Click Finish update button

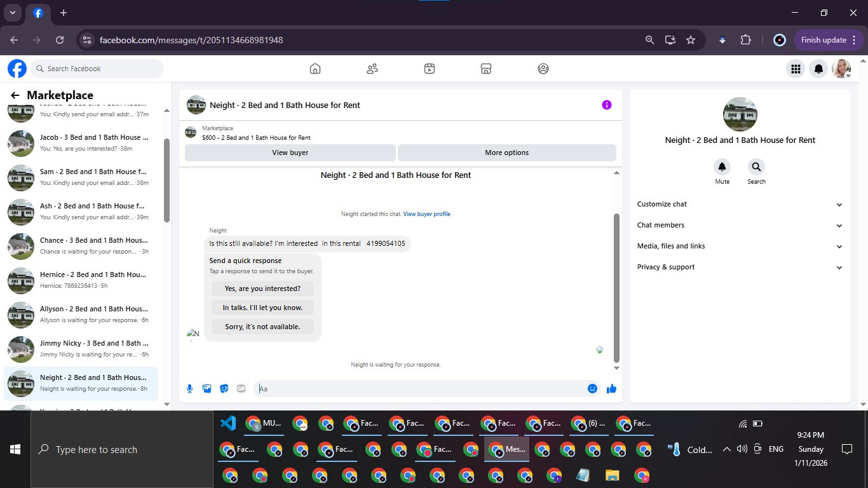pos(829,40)
